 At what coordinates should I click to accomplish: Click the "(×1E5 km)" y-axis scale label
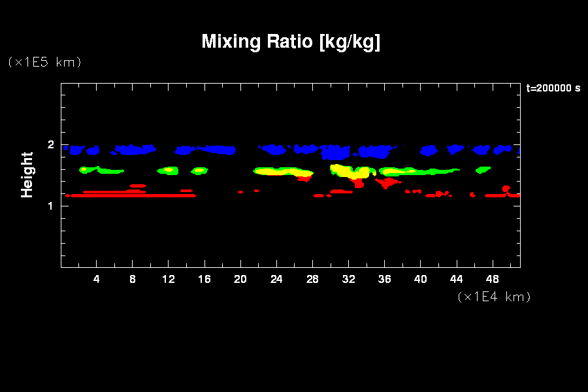pyautogui.click(x=44, y=62)
